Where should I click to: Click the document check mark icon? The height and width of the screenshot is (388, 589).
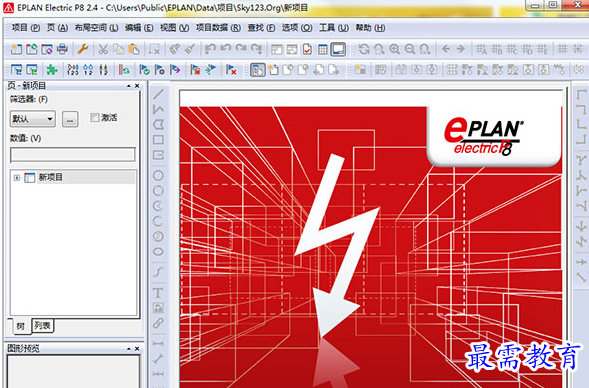click(307, 49)
